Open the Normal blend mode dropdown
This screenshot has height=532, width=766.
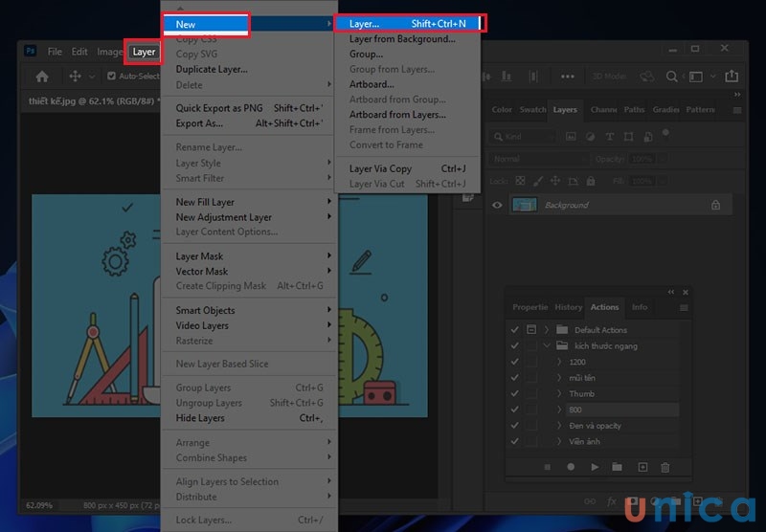(536, 158)
